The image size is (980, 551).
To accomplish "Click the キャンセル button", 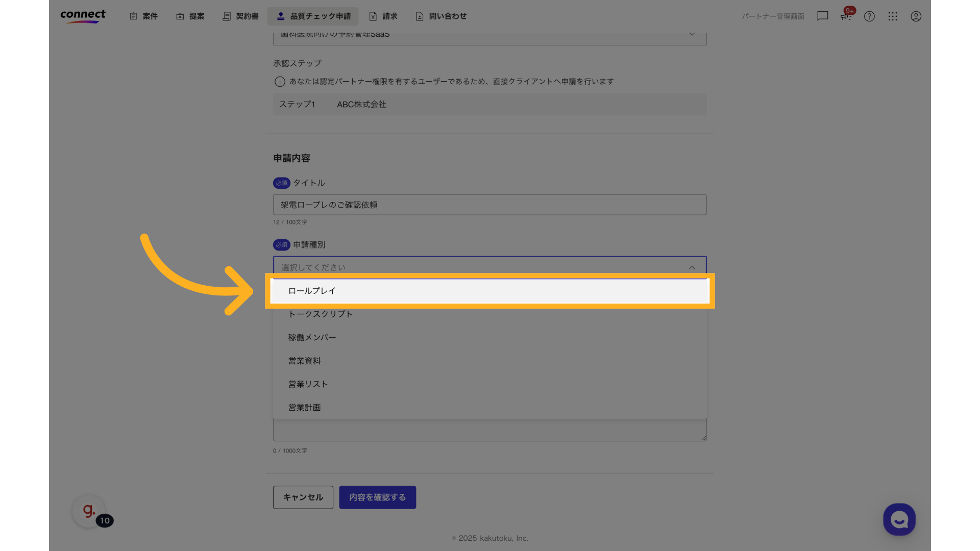I will pos(303,497).
